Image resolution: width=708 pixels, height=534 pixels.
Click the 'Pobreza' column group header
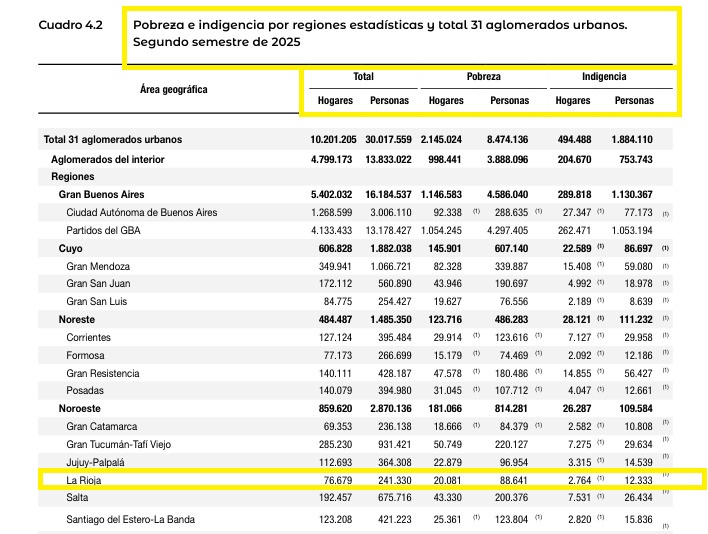[x=484, y=76]
